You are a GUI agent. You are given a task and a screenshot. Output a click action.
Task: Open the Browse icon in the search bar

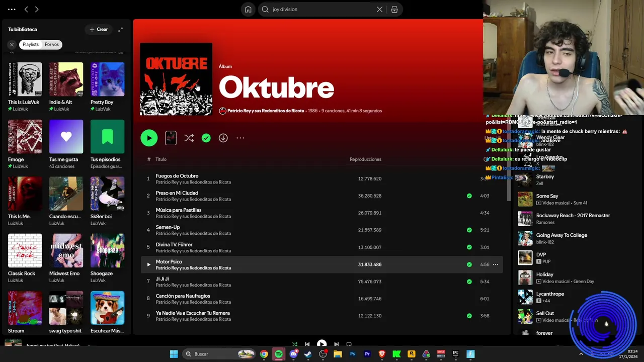[x=394, y=9]
